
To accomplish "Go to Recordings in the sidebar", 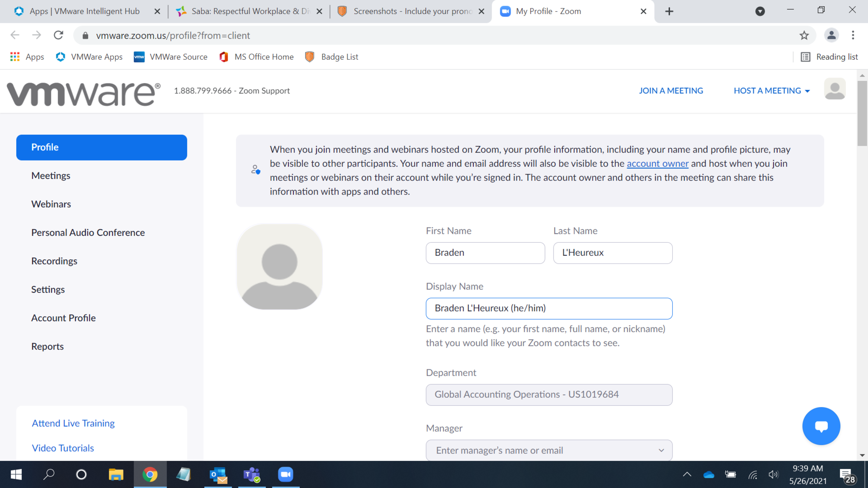I will tap(54, 261).
